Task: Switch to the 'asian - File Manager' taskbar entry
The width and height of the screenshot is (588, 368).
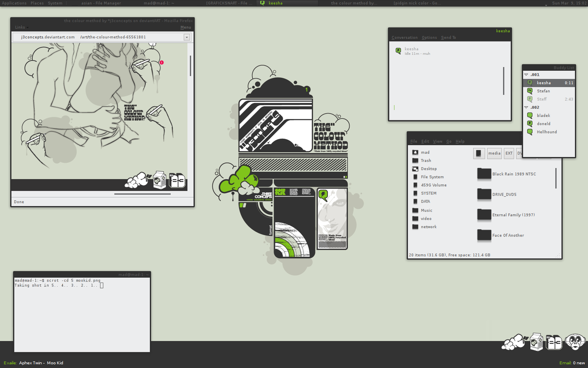Action: pos(101,3)
